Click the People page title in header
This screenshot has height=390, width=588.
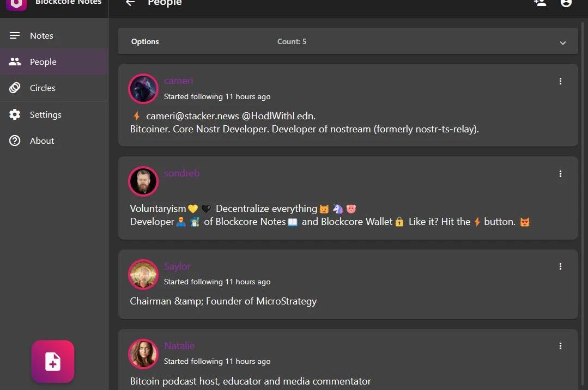click(165, 3)
